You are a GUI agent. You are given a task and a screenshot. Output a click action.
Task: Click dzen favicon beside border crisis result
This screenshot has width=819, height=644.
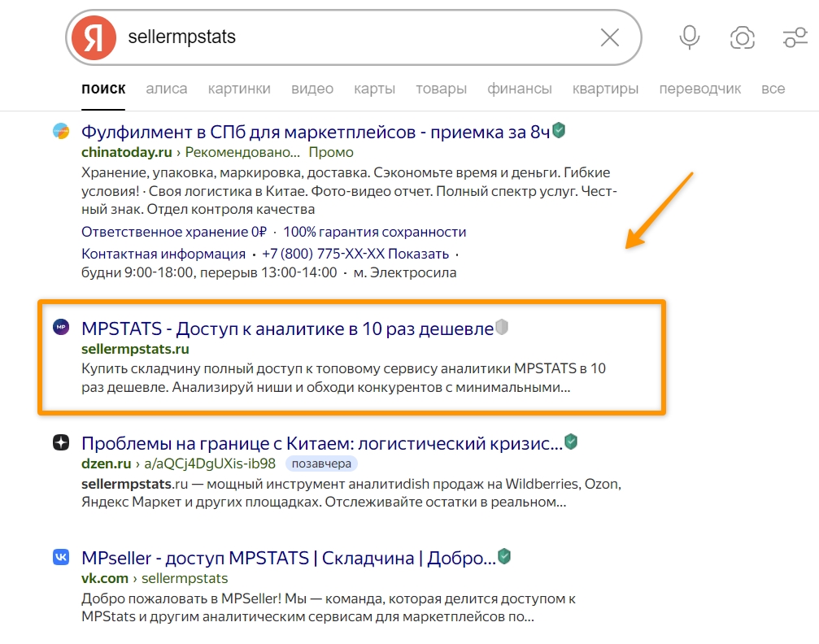61,443
